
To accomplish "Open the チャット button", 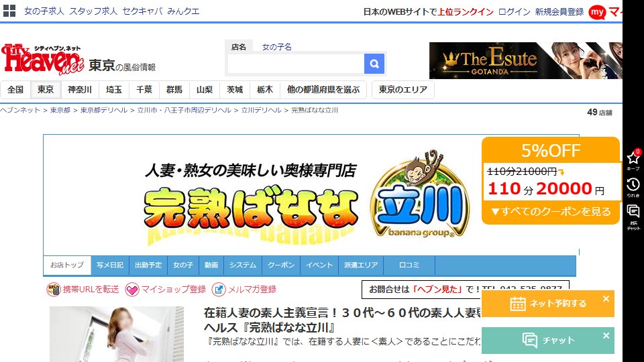I will (x=548, y=341).
